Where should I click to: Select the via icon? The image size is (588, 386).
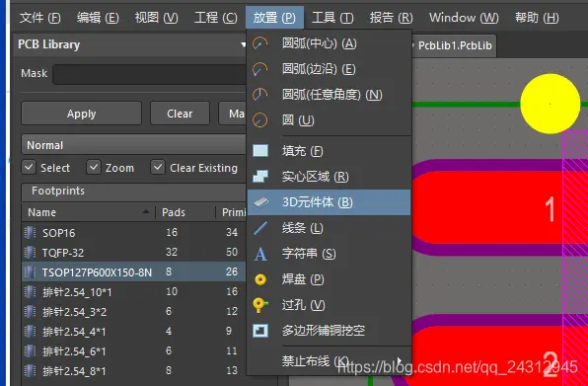[260, 305]
